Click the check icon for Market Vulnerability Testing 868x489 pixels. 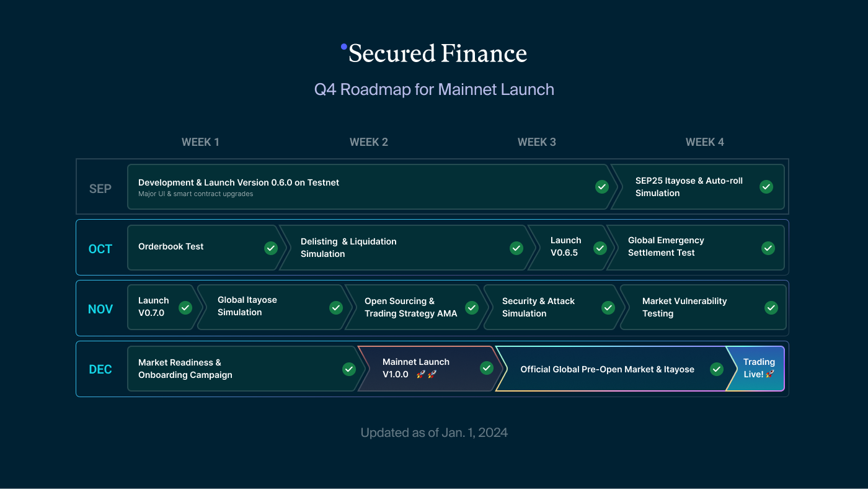pyautogui.click(x=771, y=308)
